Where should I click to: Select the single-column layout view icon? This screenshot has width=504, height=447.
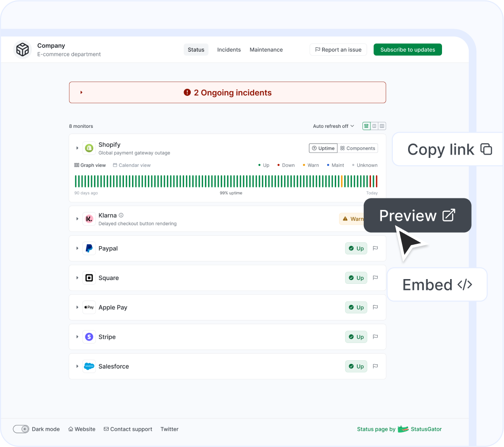click(x=366, y=126)
